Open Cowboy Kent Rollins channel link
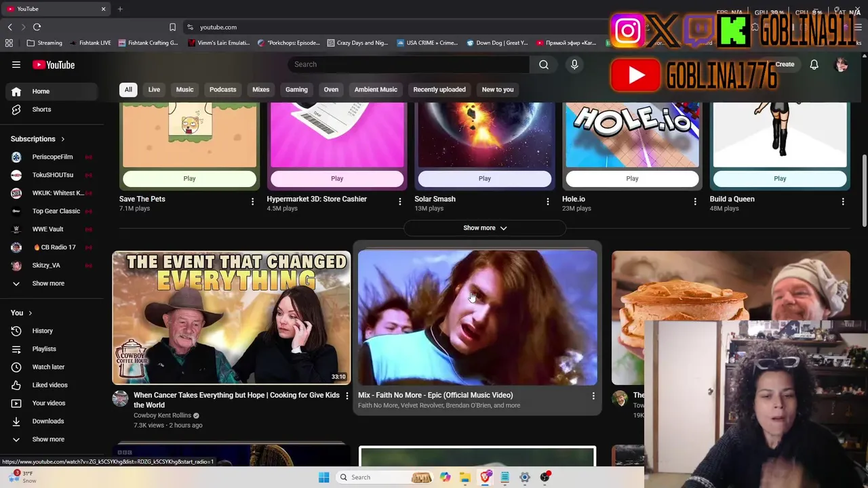This screenshot has height=488, width=868. (x=162, y=415)
